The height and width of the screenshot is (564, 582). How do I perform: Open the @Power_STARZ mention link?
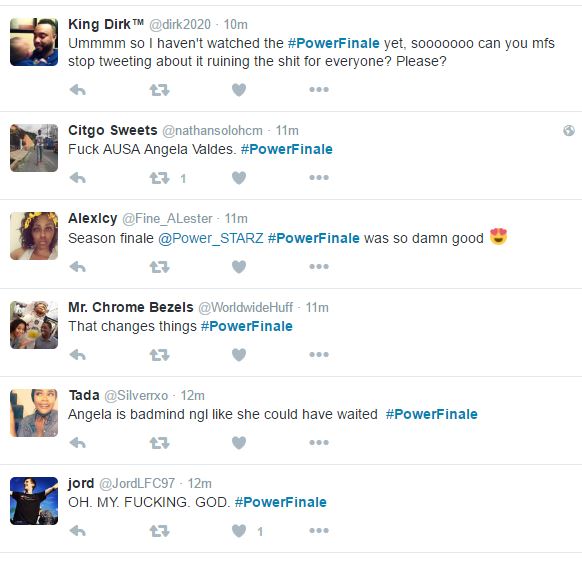[x=210, y=238]
